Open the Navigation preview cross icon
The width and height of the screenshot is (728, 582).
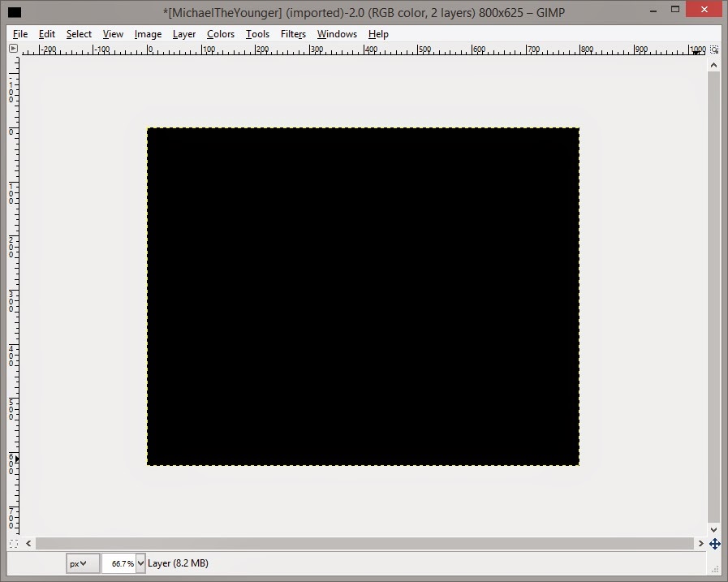click(714, 544)
